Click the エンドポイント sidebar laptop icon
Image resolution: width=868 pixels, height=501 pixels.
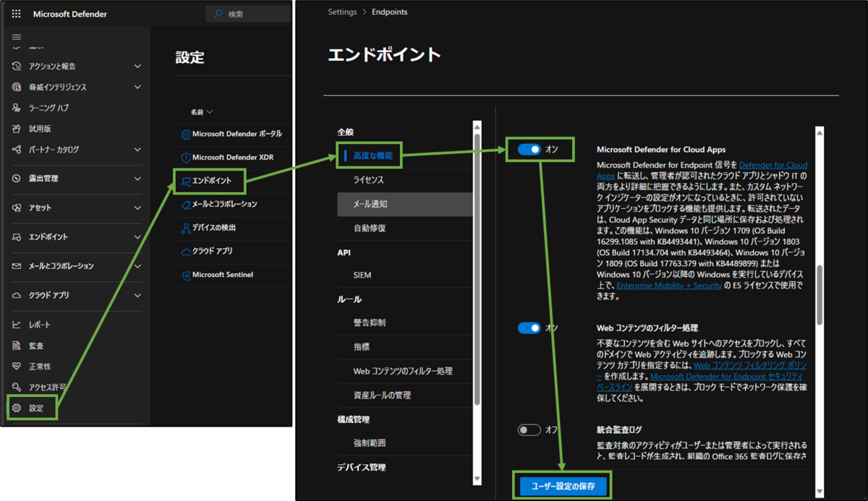[x=17, y=237]
